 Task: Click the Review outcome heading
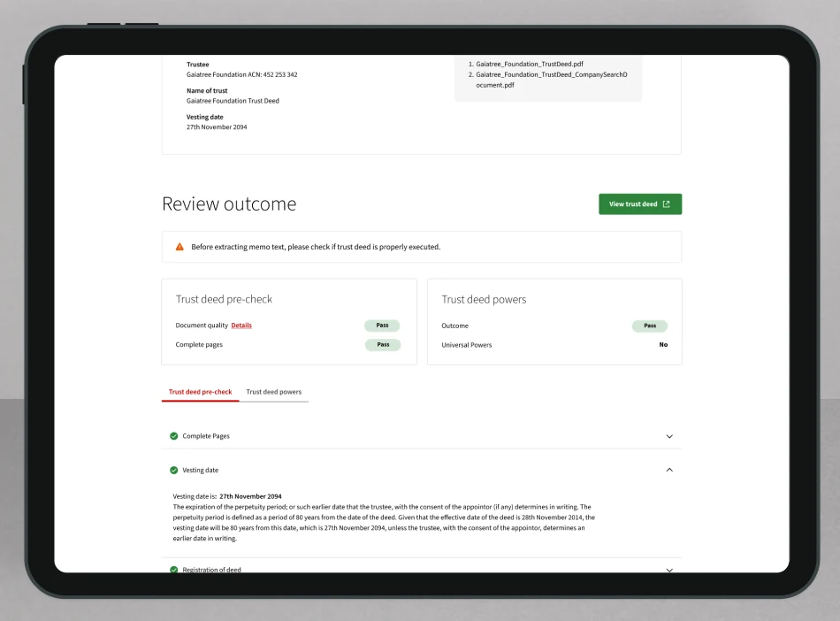(x=229, y=204)
